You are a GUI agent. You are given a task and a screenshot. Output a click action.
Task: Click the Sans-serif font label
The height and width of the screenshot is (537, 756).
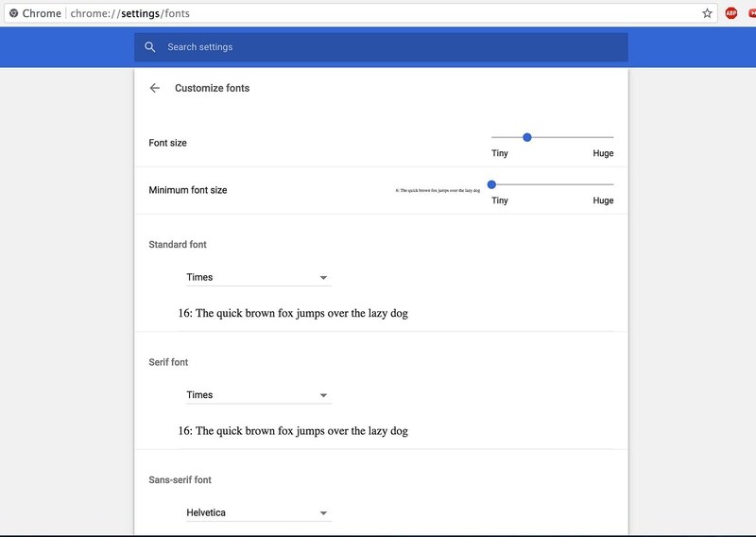(180, 480)
